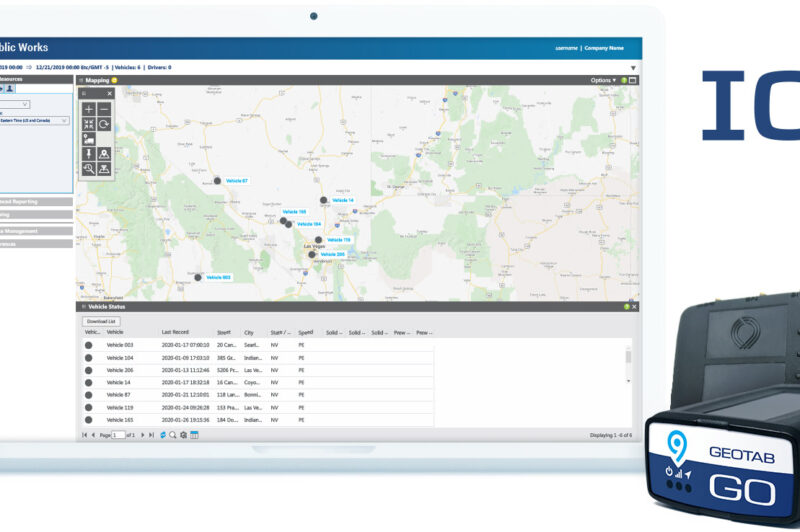Go to last page of vehicle list
Screen dimensions: 800x532
tap(151, 435)
